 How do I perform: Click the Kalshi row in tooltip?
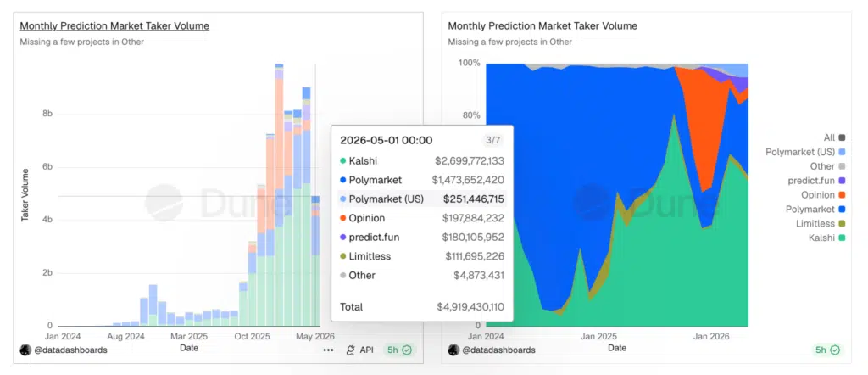422,161
